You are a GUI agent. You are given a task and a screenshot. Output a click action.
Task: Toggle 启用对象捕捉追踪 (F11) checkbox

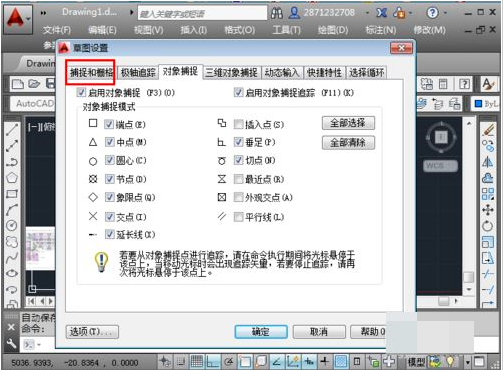[x=238, y=92]
